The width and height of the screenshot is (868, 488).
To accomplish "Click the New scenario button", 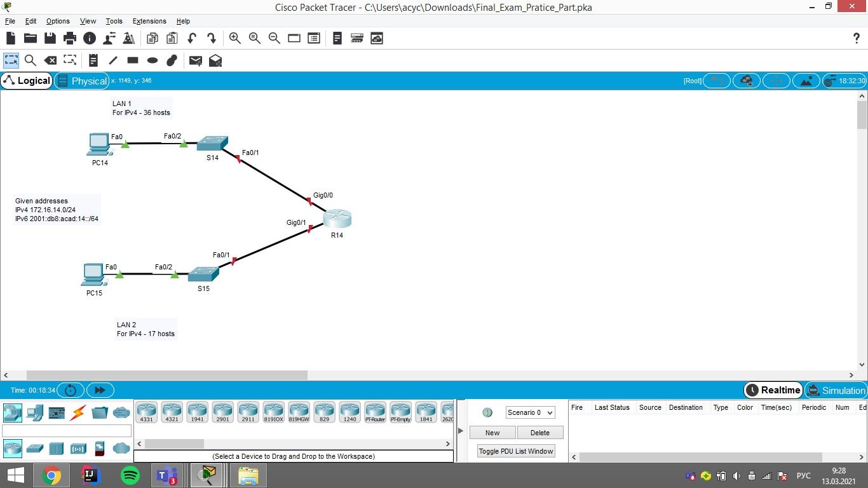I will [x=492, y=433].
